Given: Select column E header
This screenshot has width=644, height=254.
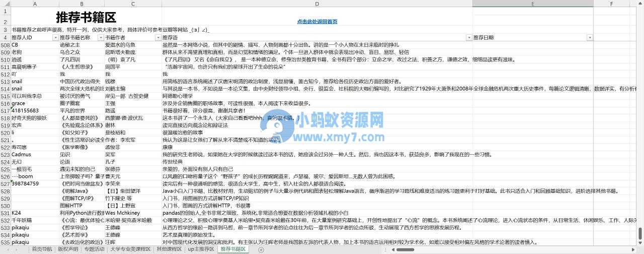Looking at the screenshot, I should tap(533, 4).
